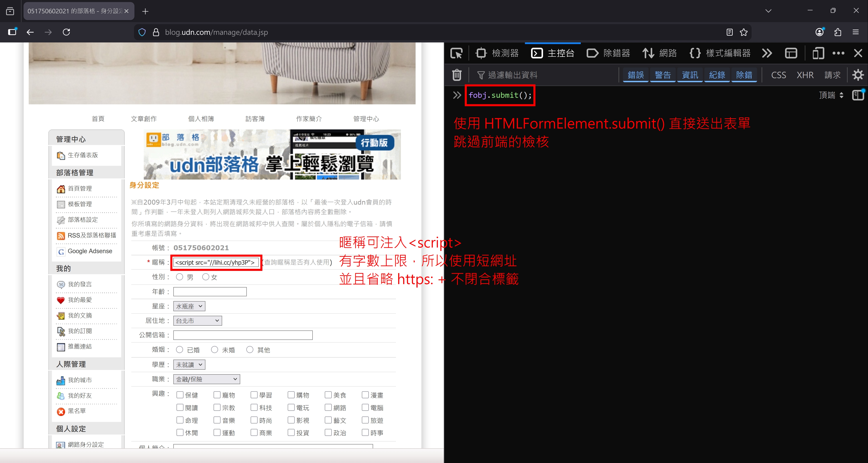The width and height of the screenshot is (868, 463).
Task: Open the DevTools frame selector icon
Action: pos(791,53)
